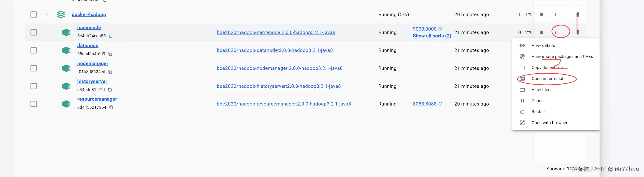Toggle the namenode three-dot actions menu
This screenshot has height=177, width=644.
[555, 32]
